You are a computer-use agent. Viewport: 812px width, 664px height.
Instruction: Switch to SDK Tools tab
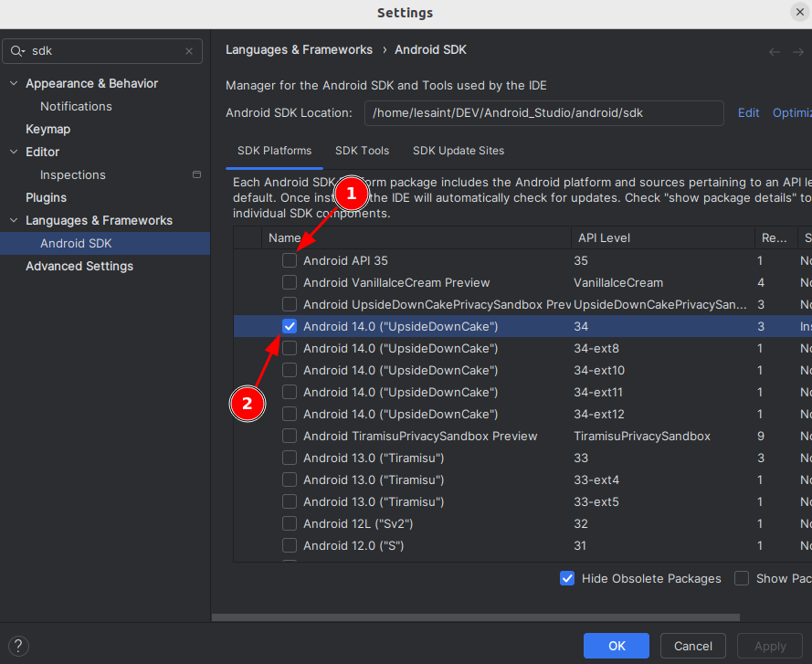click(x=362, y=151)
